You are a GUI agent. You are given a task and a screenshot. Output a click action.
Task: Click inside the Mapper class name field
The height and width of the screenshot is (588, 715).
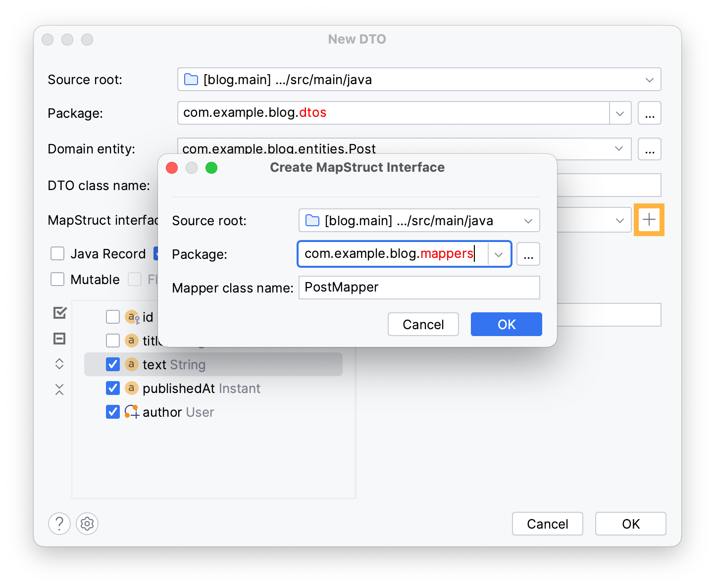419,288
